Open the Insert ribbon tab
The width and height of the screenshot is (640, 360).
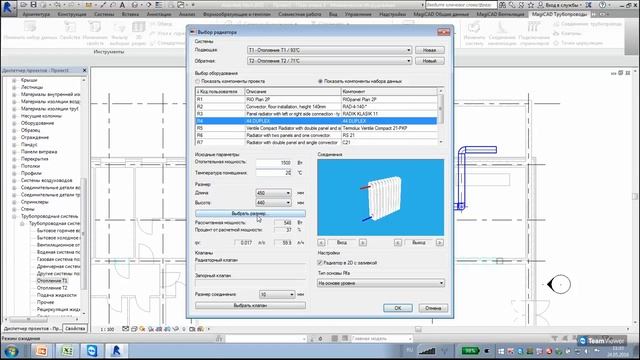click(x=130, y=14)
